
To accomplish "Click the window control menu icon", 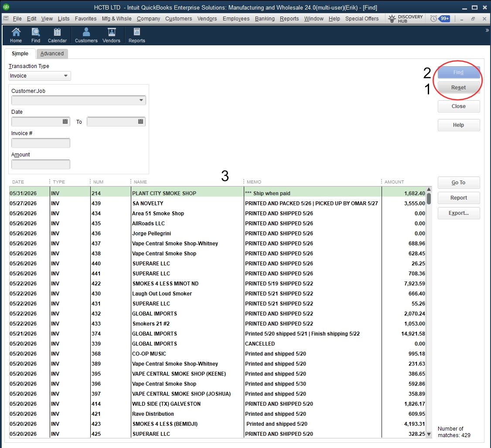I will (6, 18).
